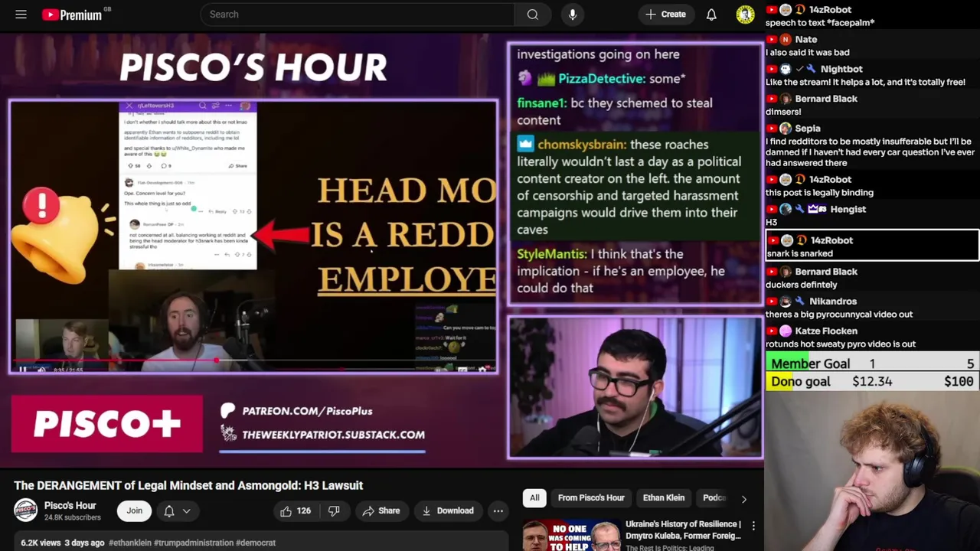The width and height of the screenshot is (980, 551).
Task: Open more actions three-dot menu
Action: (x=498, y=510)
